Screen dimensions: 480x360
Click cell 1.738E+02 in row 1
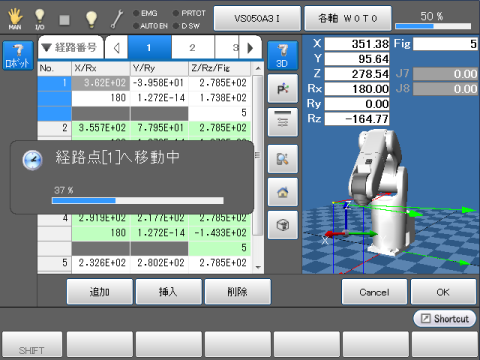pos(220,98)
